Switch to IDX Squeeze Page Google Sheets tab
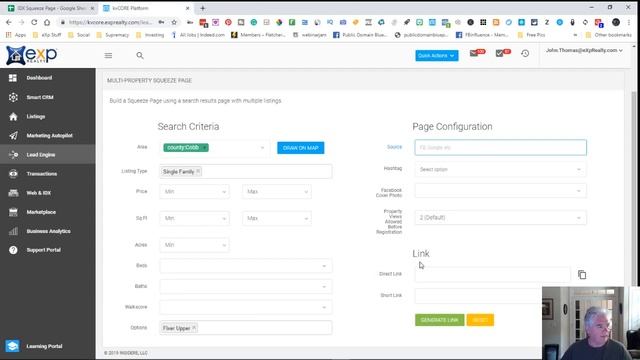 (51, 8)
